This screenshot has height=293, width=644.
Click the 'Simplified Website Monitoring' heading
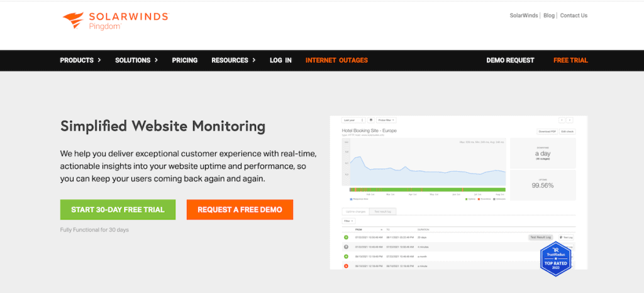tap(163, 126)
